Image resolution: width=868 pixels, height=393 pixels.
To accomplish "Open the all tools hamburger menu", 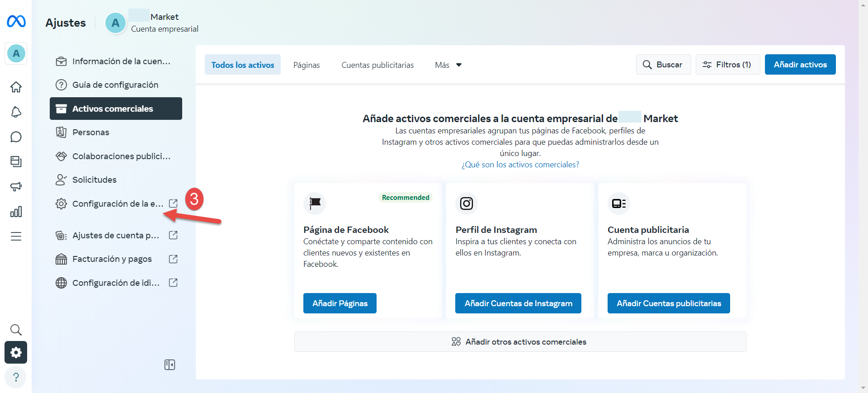I will (x=16, y=236).
